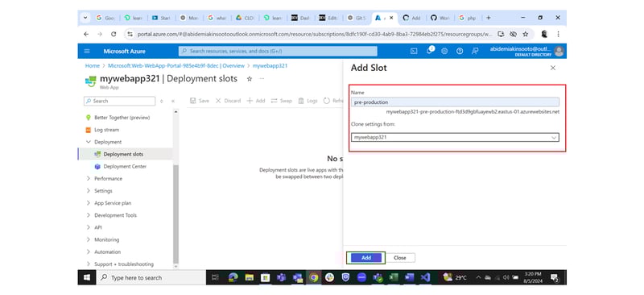Click the Close button in Add Slot
644x295 pixels.
399,258
